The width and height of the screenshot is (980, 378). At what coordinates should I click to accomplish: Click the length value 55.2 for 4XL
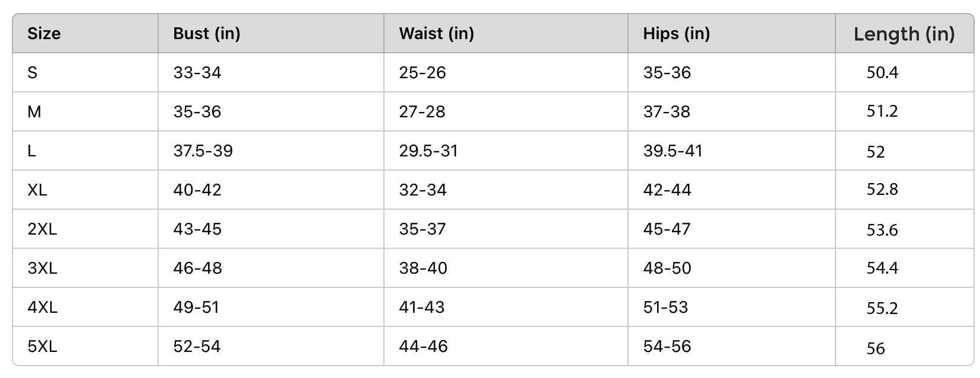tap(882, 309)
